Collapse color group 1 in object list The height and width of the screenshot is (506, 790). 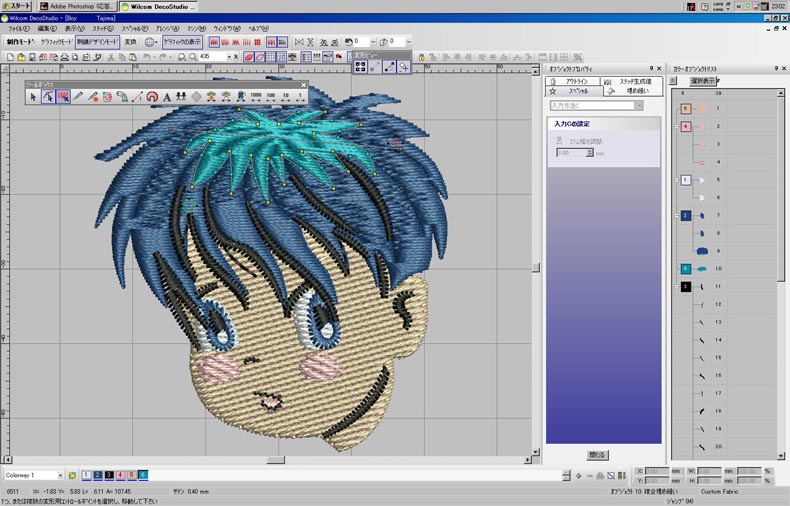677,180
